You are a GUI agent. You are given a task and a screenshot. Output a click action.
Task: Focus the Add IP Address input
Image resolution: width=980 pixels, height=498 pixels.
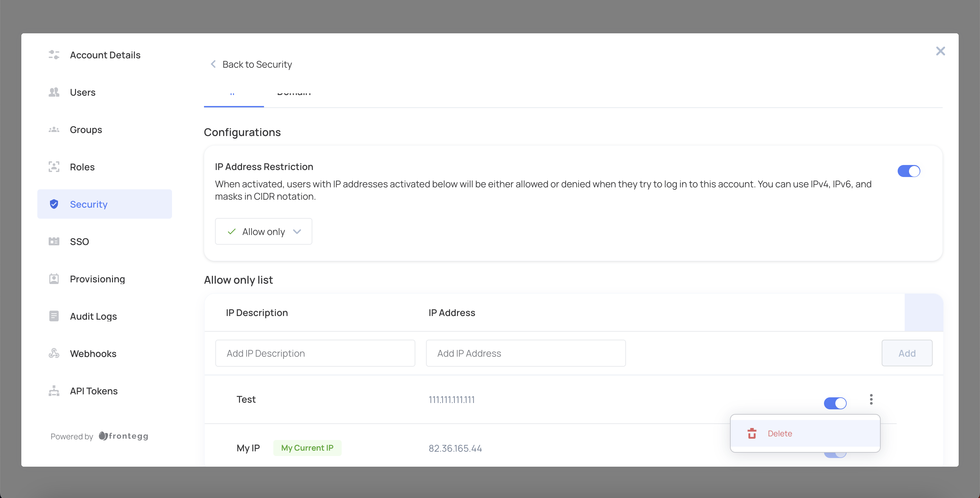pyautogui.click(x=525, y=353)
